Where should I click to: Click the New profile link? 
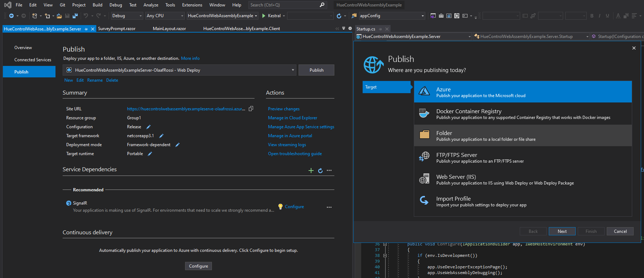[x=69, y=80]
